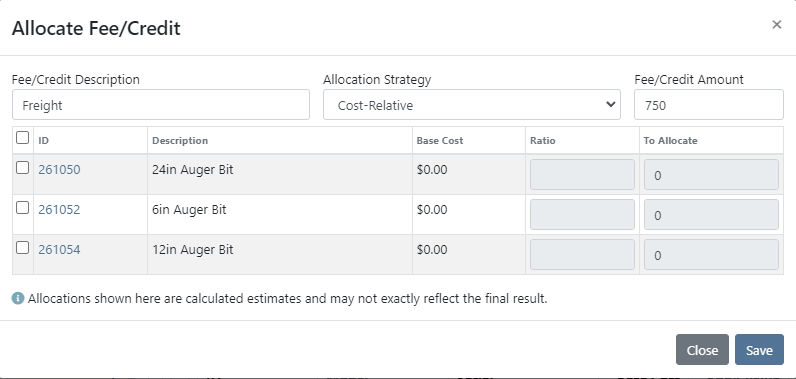The width and height of the screenshot is (796, 379).
Task: Select the To Allocate field for item 261050
Action: [711, 175]
